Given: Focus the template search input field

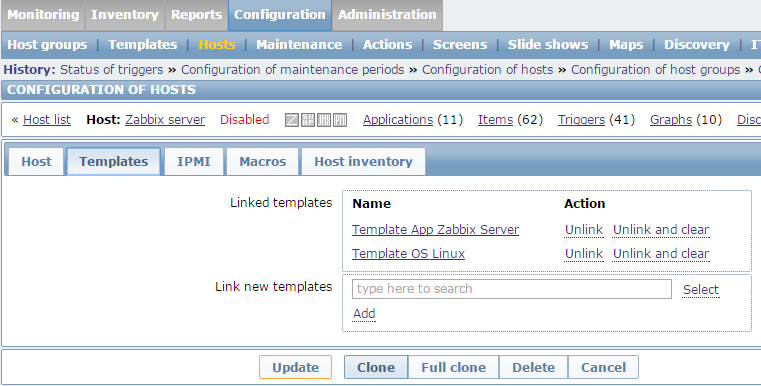Looking at the screenshot, I should click(x=512, y=289).
